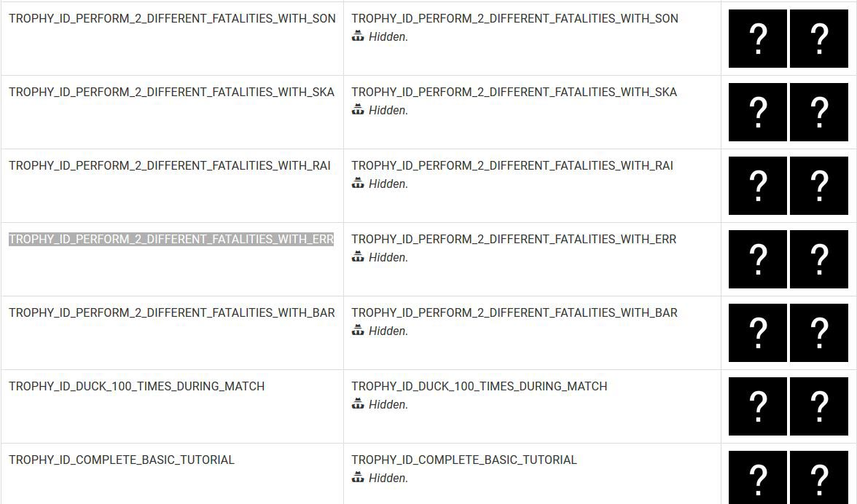
Task: Select right question-mark image in FATALITIES_WITH_ERR row
Action: coord(819,259)
